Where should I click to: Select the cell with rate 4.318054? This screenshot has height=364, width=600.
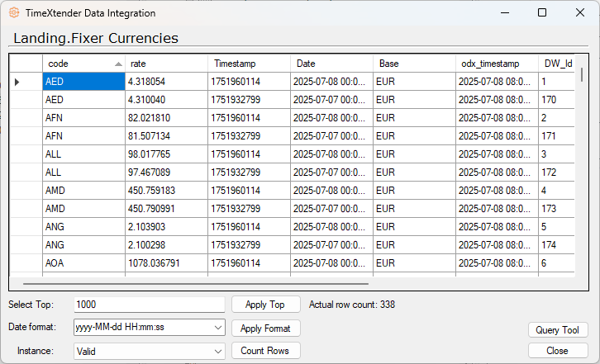tap(166, 82)
